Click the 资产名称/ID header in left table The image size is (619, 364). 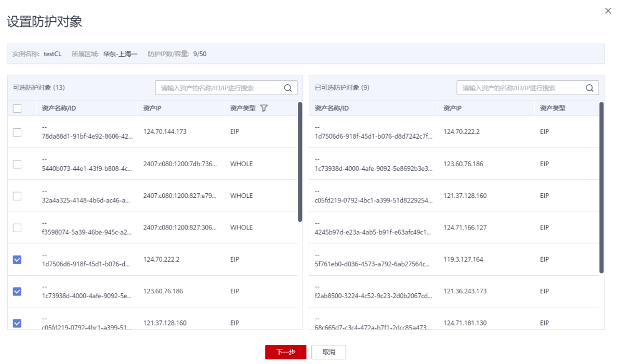pyautogui.click(x=59, y=108)
